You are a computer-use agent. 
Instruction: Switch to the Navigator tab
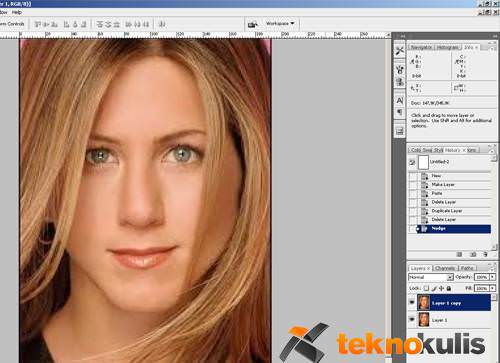coord(422,47)
